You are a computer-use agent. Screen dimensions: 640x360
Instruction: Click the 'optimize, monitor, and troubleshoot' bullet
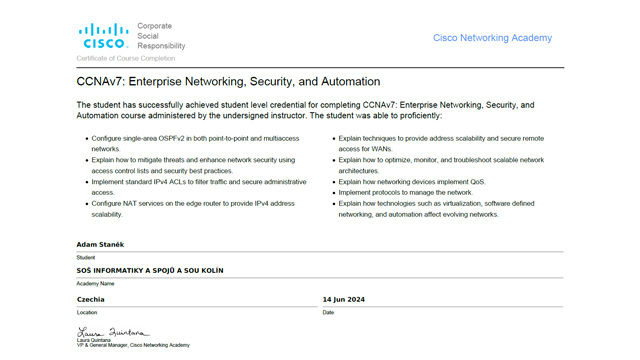[x=441, y=165]
